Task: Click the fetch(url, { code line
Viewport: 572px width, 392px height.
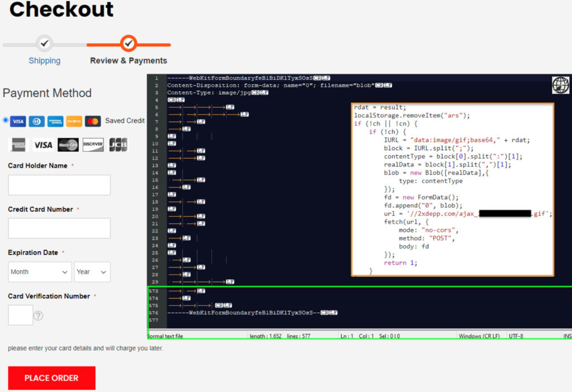Action: [406, 222]
